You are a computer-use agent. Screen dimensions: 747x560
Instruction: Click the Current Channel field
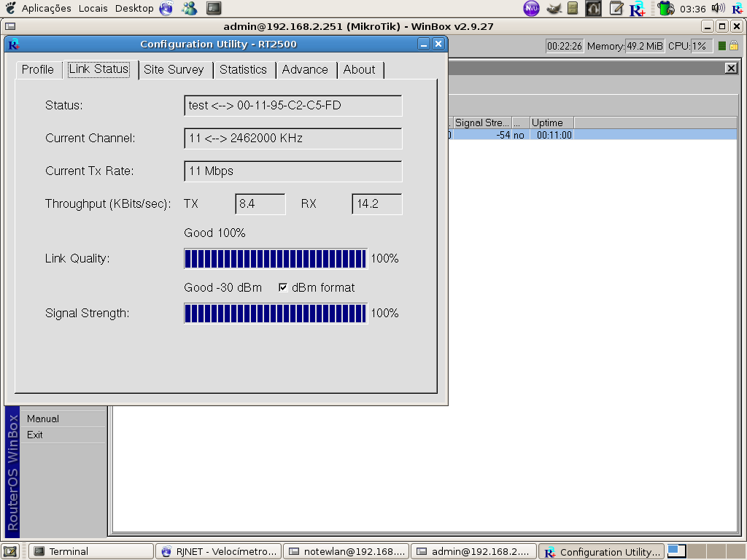[293, 138]
